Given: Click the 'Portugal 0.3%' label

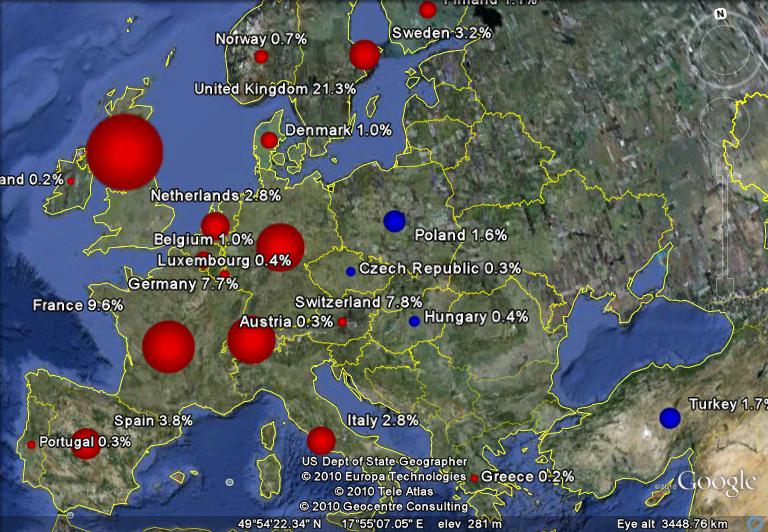Looking at the screenshot, I should click(x=85, y=442).
